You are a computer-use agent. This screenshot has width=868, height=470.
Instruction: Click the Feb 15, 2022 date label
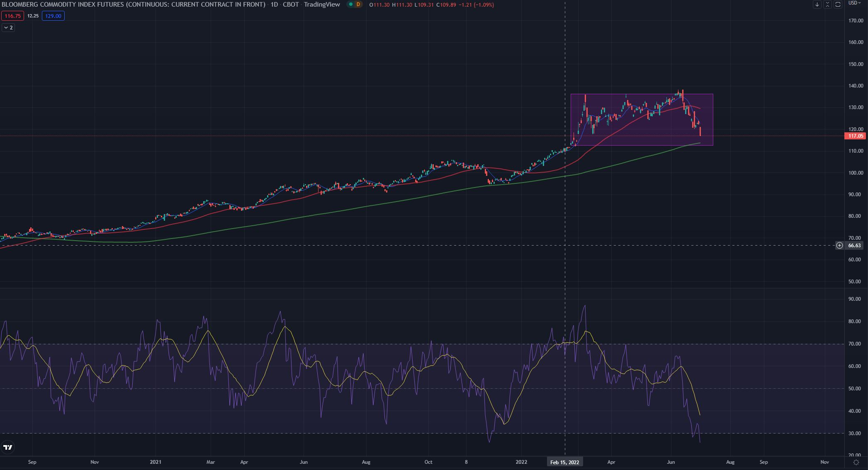point(564,462)
